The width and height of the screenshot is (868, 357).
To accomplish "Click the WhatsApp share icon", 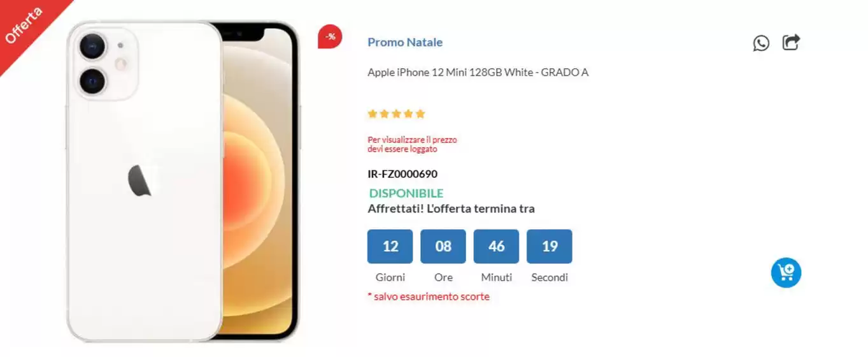I will coord(761,43).
